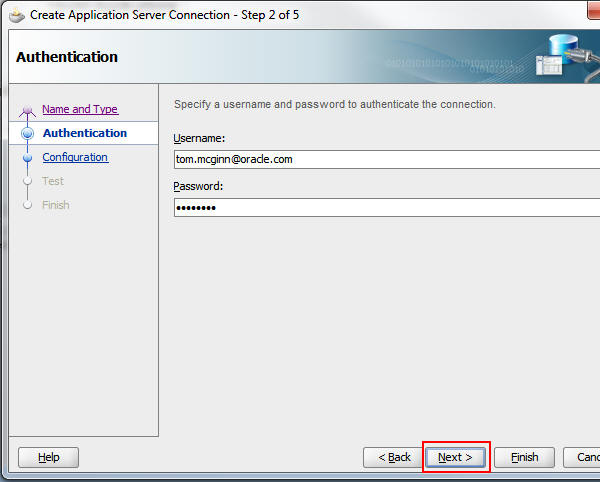Click the Name and Type step bullet
Screen dimensions: 600x482
(x=27, y=109)
